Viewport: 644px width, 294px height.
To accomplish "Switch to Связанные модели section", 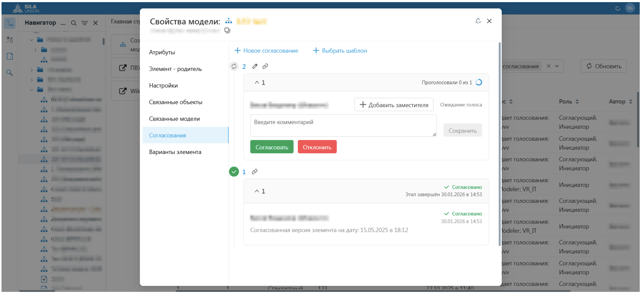I will coord(174,119).
